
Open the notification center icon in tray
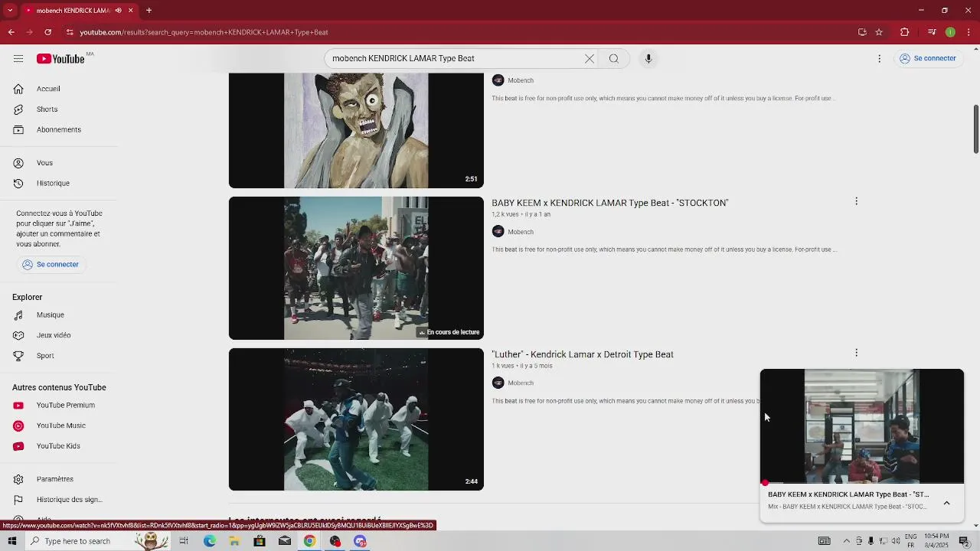(964, 541)
